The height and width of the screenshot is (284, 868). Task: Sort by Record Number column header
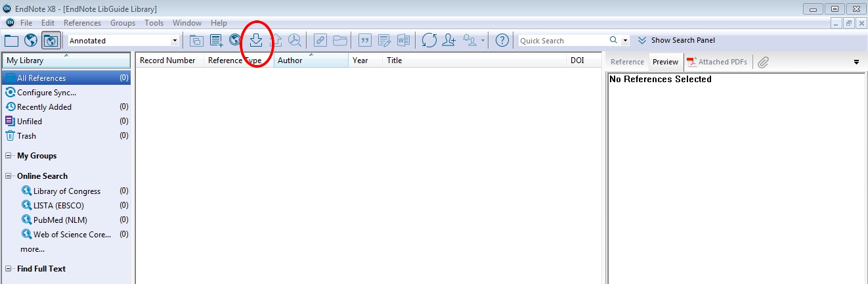pyautogui.click(x=169, y=60)
